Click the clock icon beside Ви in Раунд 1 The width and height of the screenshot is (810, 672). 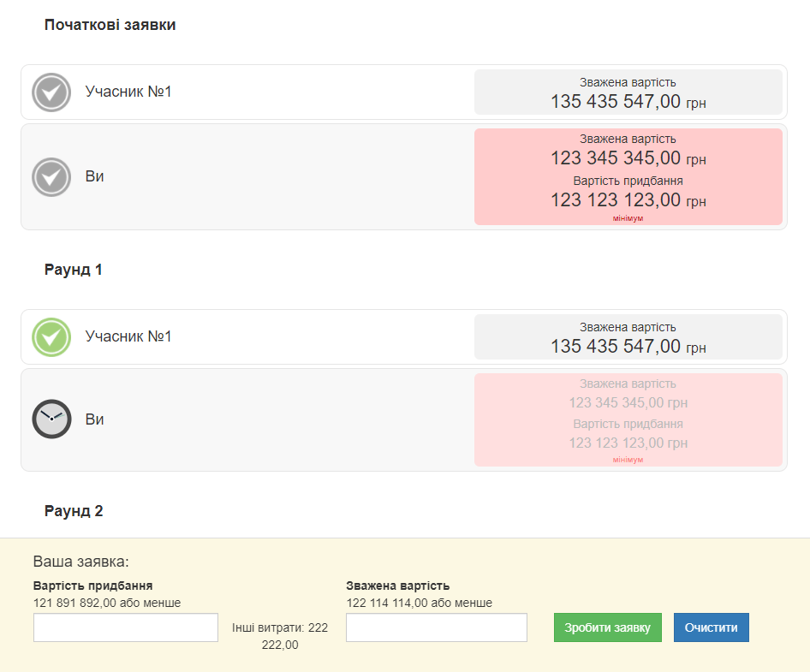pyautogui.click(x=51, y=419)
